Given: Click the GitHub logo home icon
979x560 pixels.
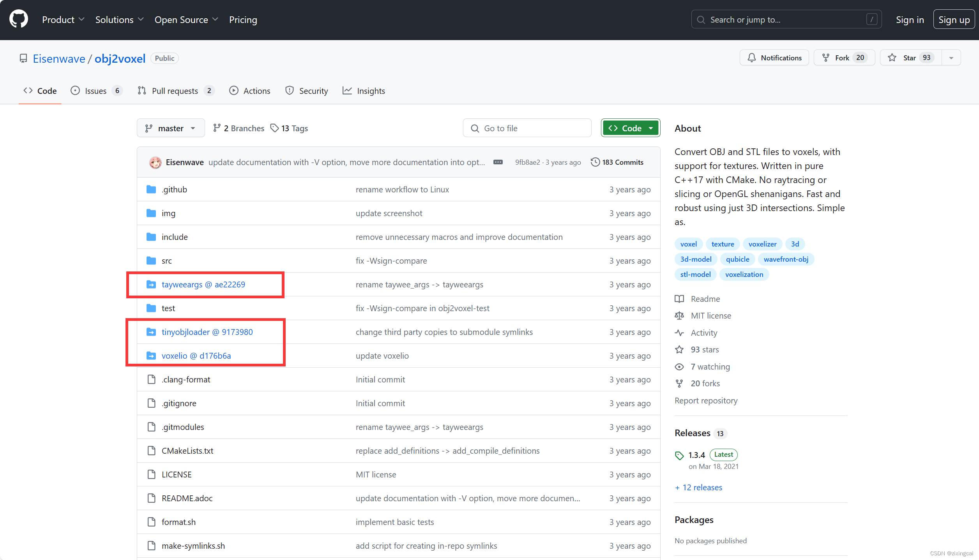Looking at the screenshot, I should pyautogui.click(x=19, y=19).
